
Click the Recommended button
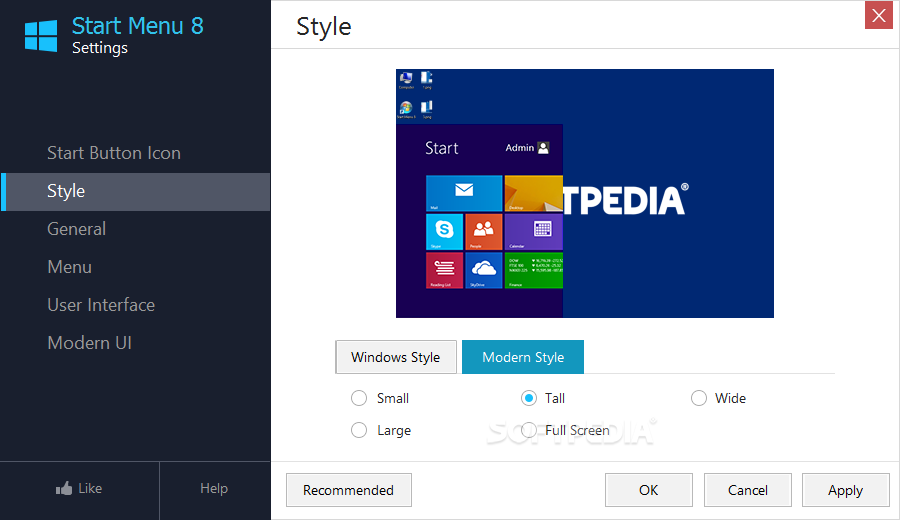coord(349,490)
